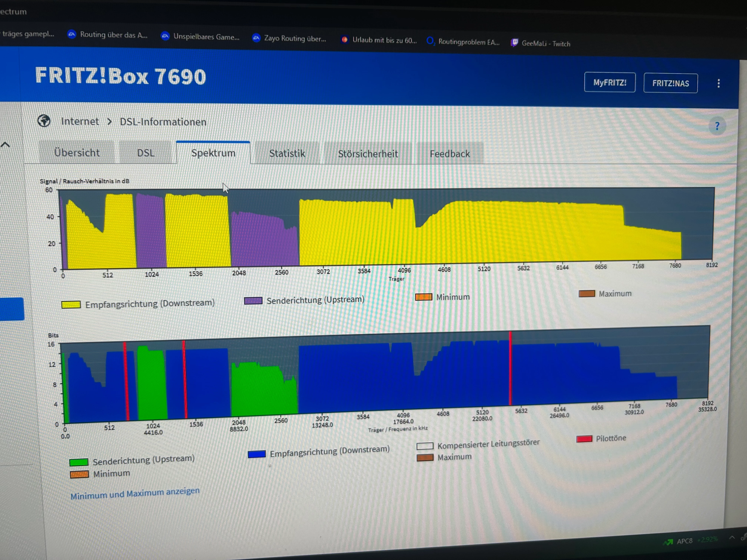
Task: Click the '17664.0' frequency label
Action: 403,422
